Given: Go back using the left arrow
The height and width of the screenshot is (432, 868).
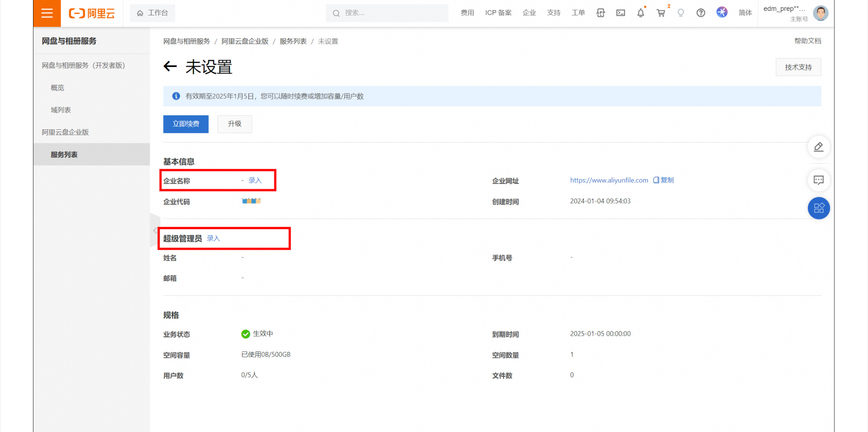Looking at the screenshot, I should pos(170,66).
